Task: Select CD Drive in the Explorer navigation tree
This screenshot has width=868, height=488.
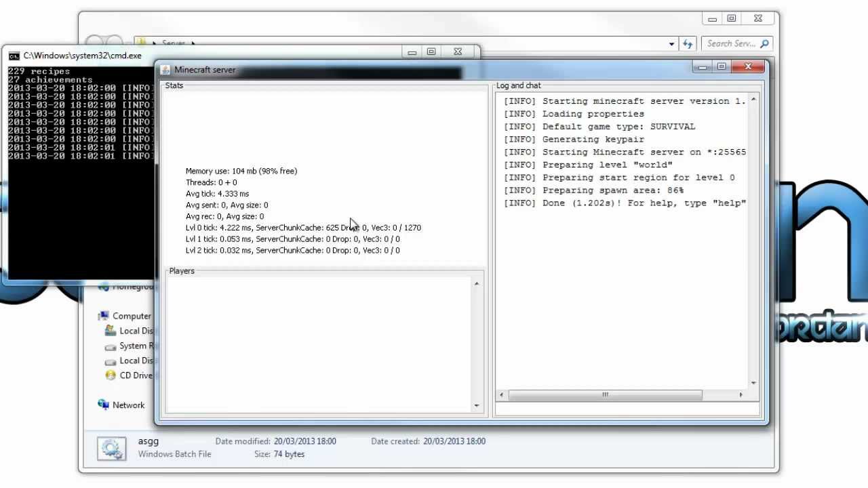Action: (x=136, y=375)
